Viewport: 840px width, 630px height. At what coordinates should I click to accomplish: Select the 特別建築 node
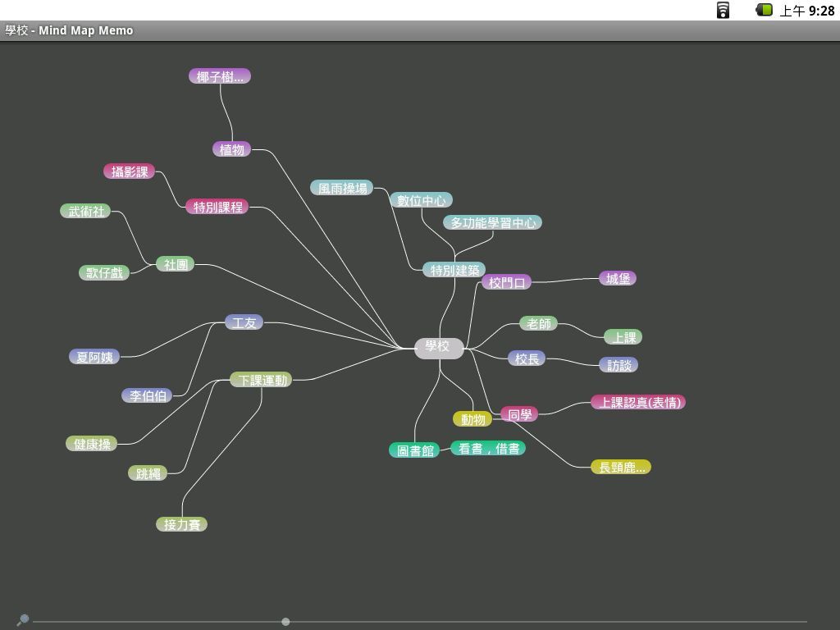(x=454, y=270)
